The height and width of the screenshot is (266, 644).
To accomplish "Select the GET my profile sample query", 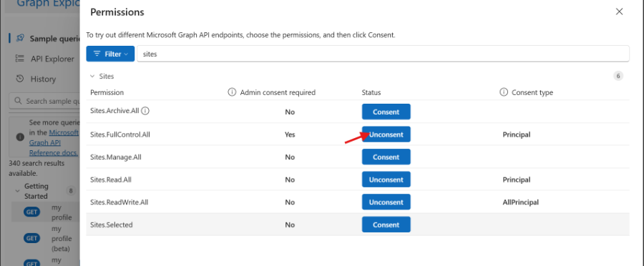I will tap(45, 212).
